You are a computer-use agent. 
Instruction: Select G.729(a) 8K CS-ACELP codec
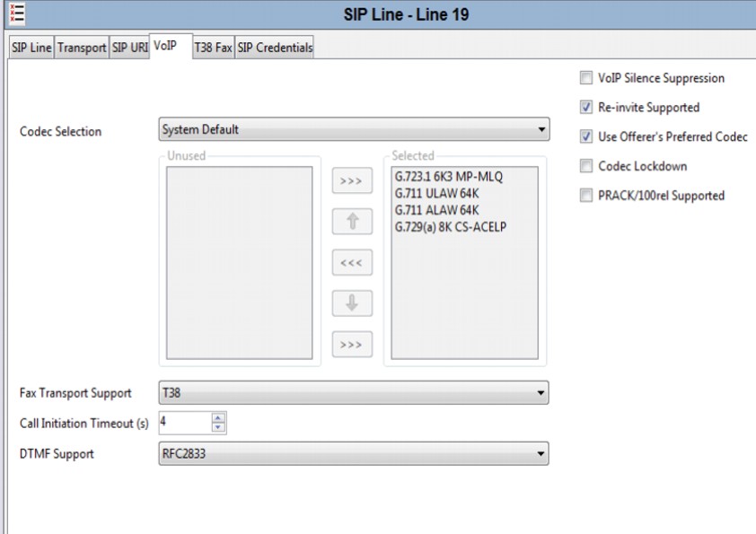(451, 227)
